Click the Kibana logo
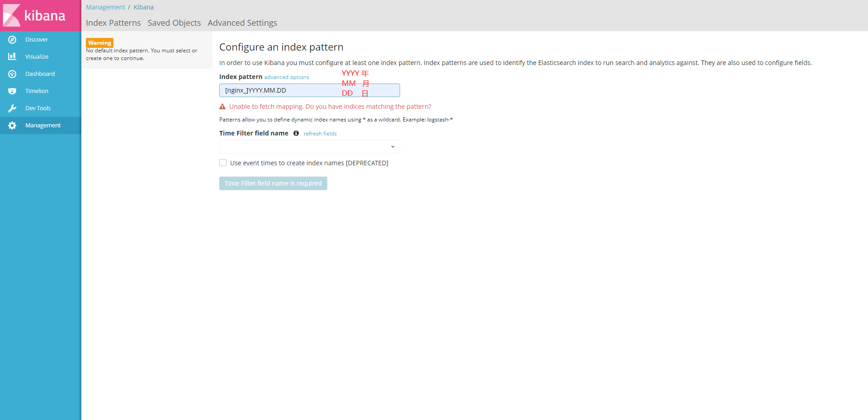 point(34,15)
